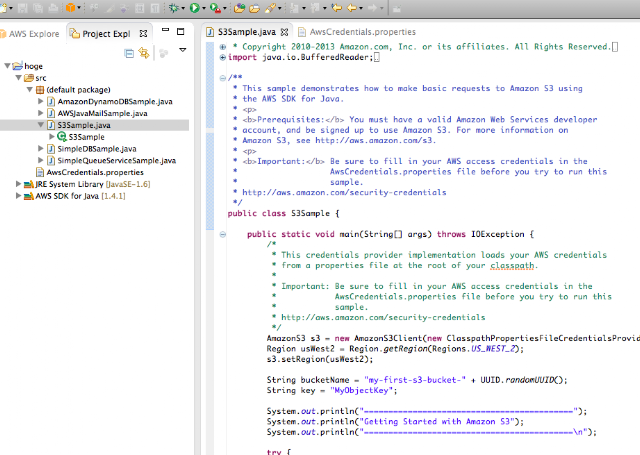Click the Last Edit Location arrow icon
The height and width of the screenshot is (455, 640).
point(337,8)
